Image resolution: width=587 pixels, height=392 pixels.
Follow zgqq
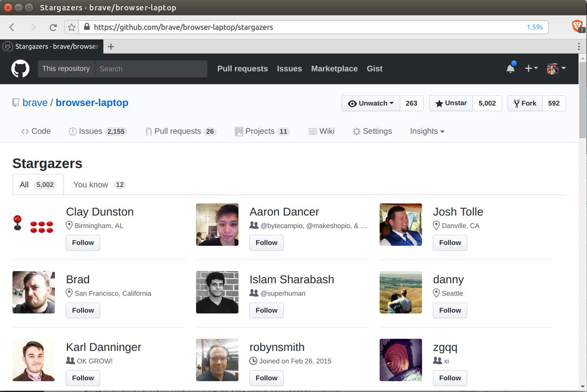450,378
